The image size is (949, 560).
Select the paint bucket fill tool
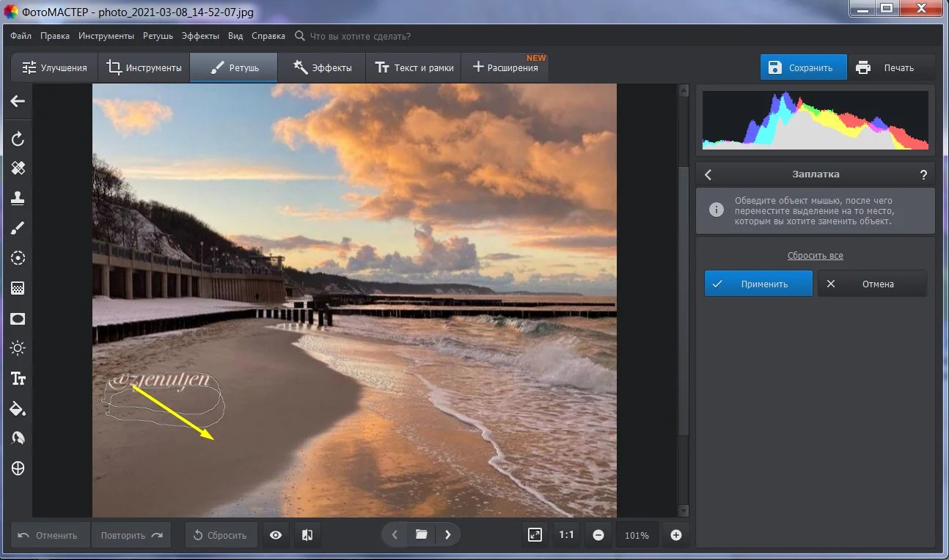coord(18,408)
